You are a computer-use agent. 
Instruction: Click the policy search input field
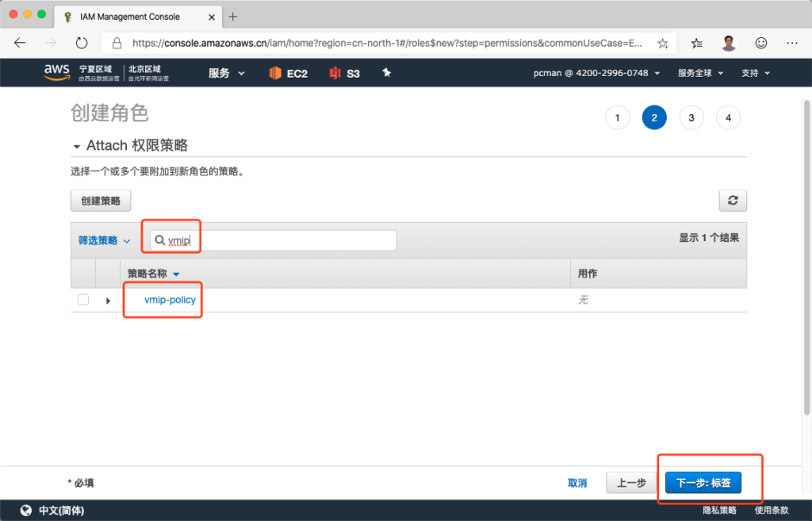(x=278, y=240)
